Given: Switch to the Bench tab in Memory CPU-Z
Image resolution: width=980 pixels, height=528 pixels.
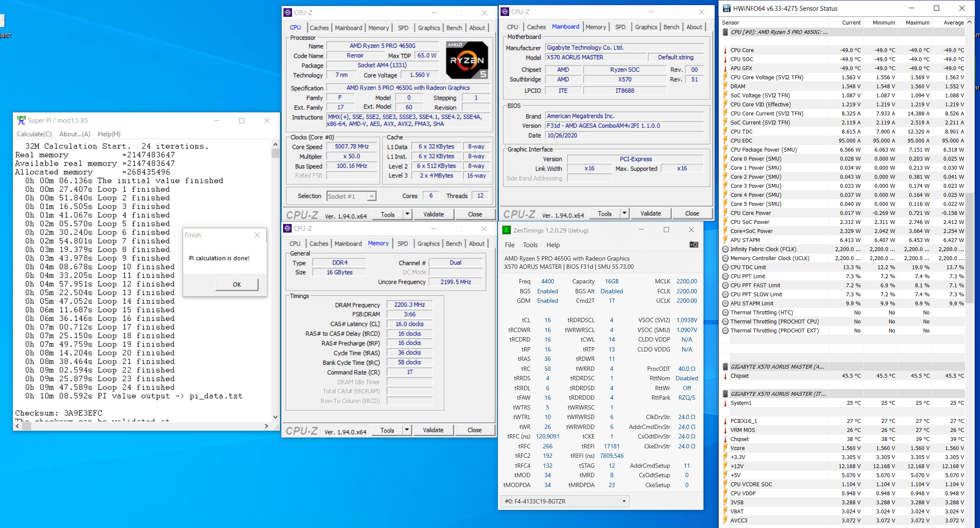Looking at the screenshot, I should coord(454,244).
